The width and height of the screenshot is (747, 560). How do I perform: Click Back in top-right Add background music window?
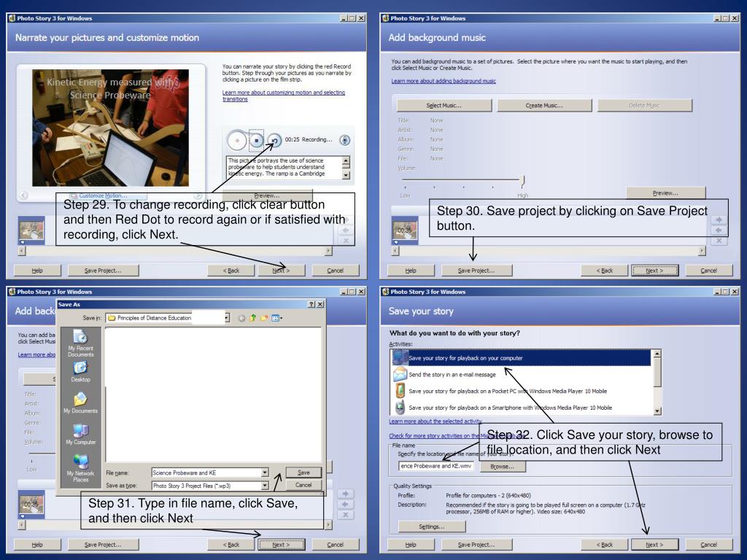coord(605,271)
